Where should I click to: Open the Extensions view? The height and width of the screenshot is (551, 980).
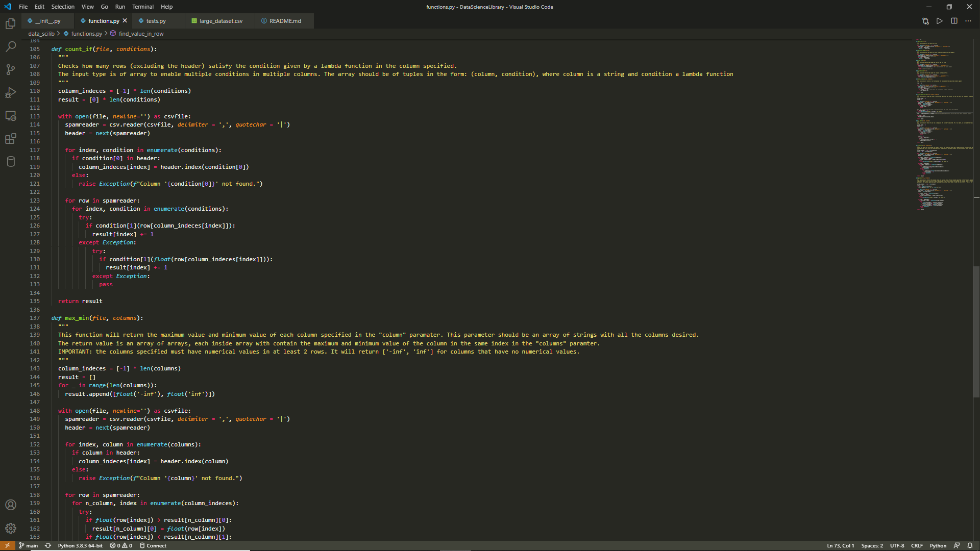pos(10,139)
